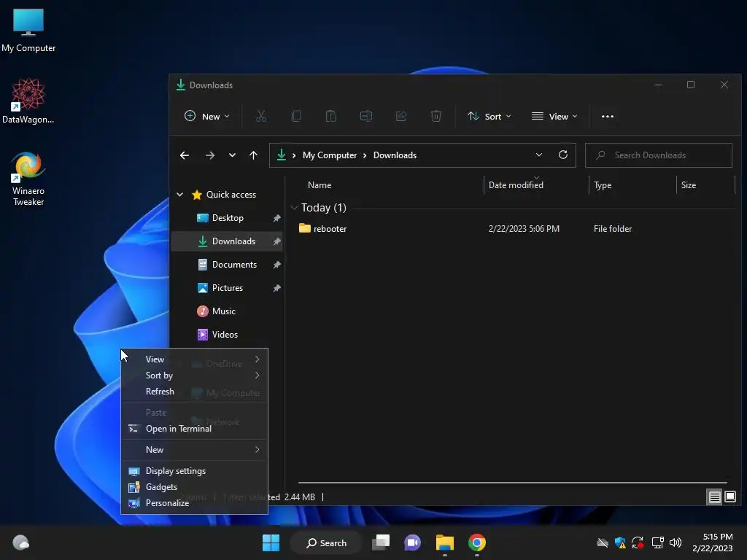Screen dimensions: 747x560
Task: Expand address bar history dropdown
Action: [539, 155]
